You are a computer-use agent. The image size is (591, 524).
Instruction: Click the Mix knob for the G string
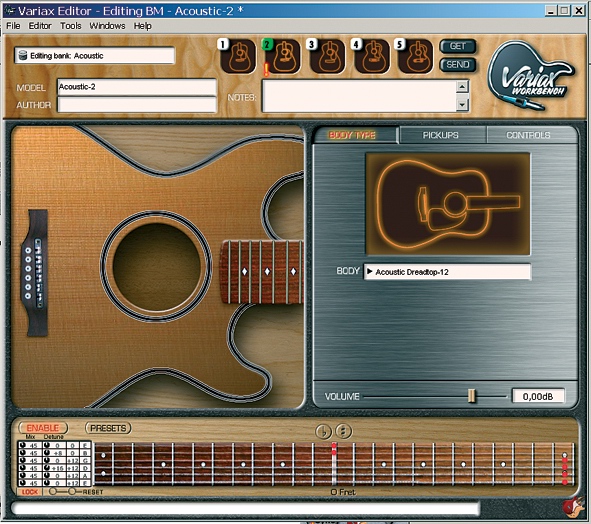[x=22, y=460]
